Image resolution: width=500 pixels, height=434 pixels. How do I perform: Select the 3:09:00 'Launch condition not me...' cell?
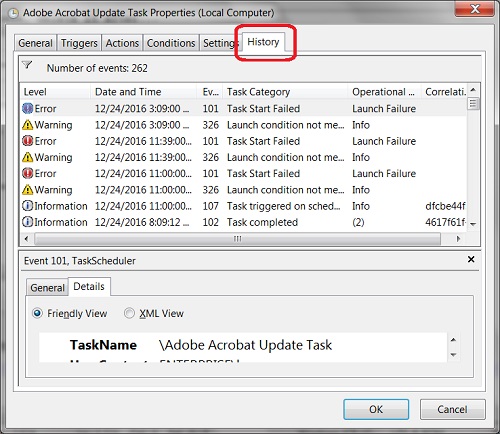click(x=285, y=125)
